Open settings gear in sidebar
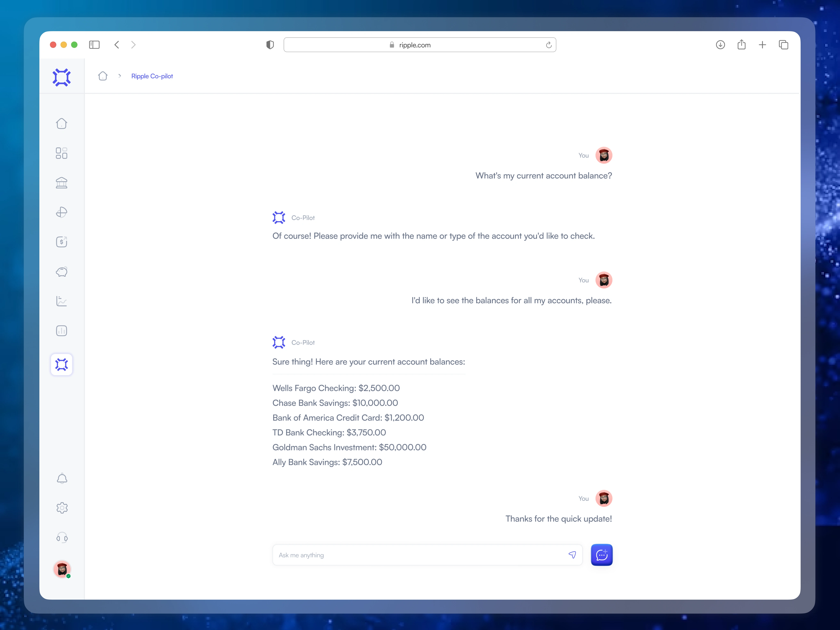Screen dimensions: 840x630 click(62, 508)
